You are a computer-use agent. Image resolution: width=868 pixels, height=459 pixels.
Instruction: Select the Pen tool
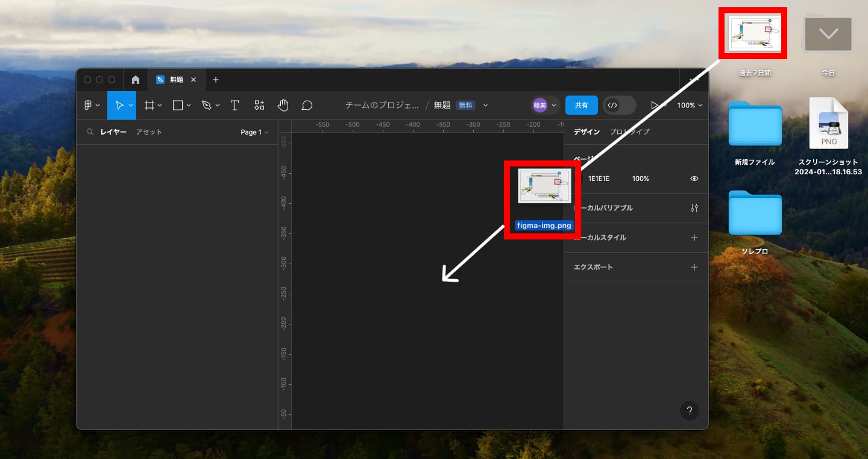click(x=207, y=106)
